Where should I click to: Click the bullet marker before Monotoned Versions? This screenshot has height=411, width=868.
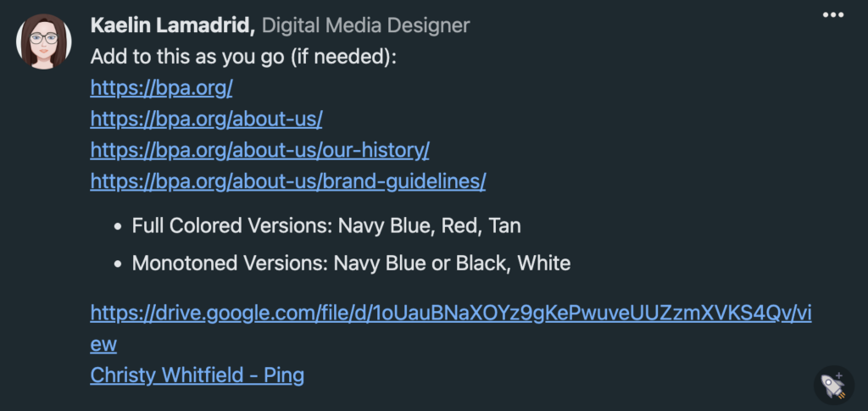point(116,264)
